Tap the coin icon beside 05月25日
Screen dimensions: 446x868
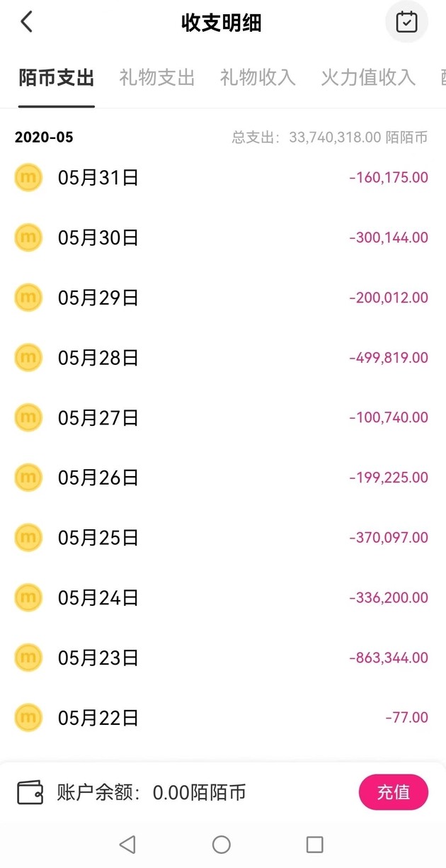[x=28, y=537]
